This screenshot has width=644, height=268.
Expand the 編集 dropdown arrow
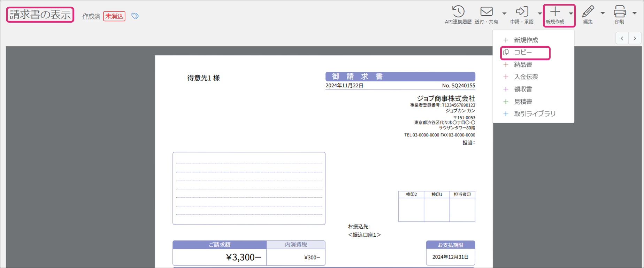pos(603,14)
